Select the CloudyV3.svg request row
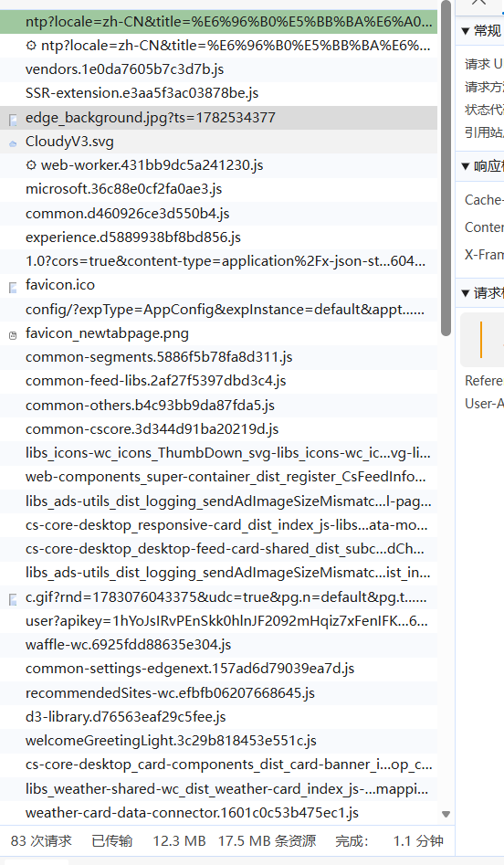This screenshot has width=504, height=865. point(218,142)
